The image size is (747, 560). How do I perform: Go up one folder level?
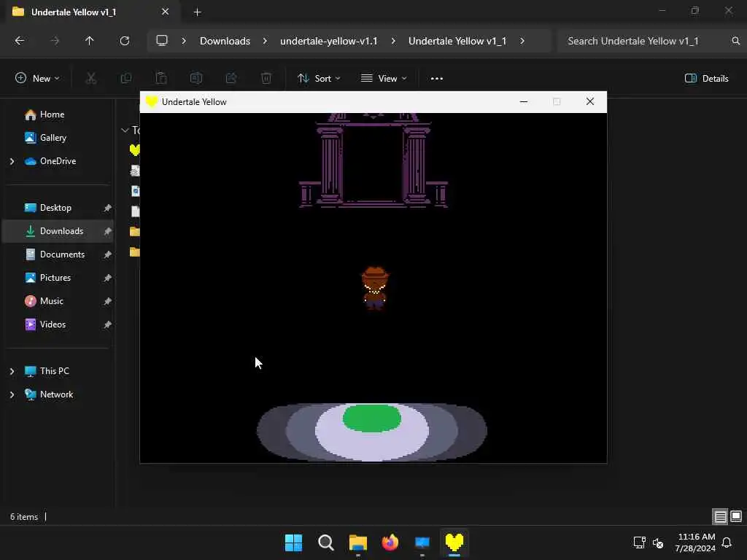(89, 41)
